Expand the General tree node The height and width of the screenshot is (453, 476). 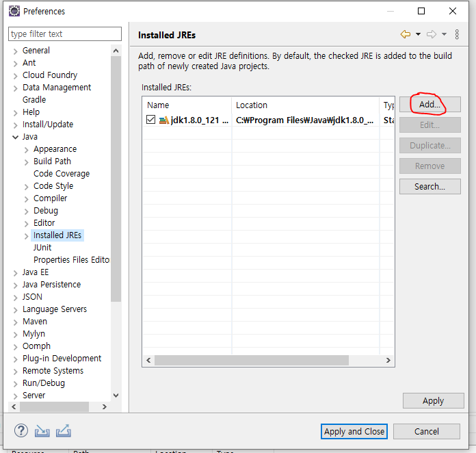coord(16,51)
